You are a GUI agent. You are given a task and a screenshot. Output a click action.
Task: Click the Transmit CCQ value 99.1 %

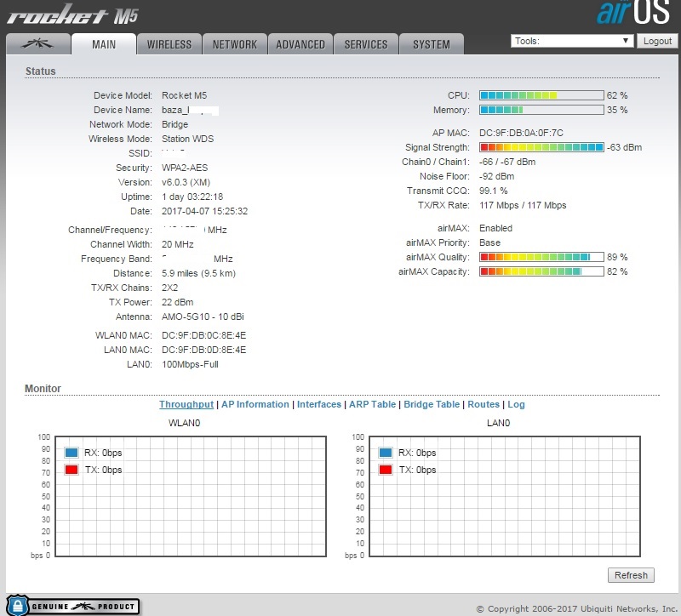pyautogui.click(x=494, y=191)
